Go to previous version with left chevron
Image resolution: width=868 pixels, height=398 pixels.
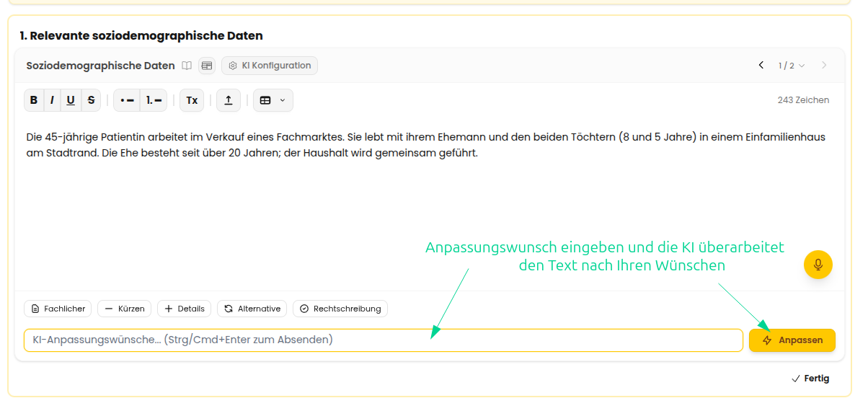tap(761, 66)
